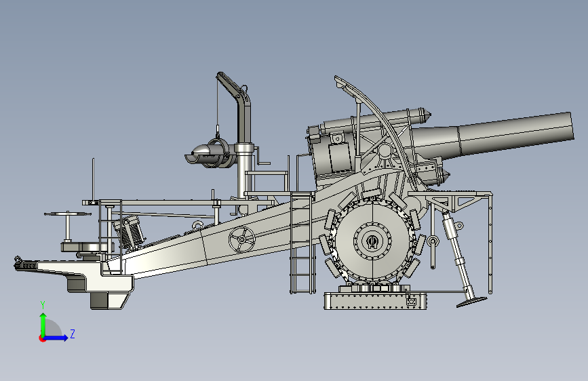The image size is (588, 381).
Task: Select the riveted ground plate under the wheel
Action: pyautogui.click(x=375, y=301)
